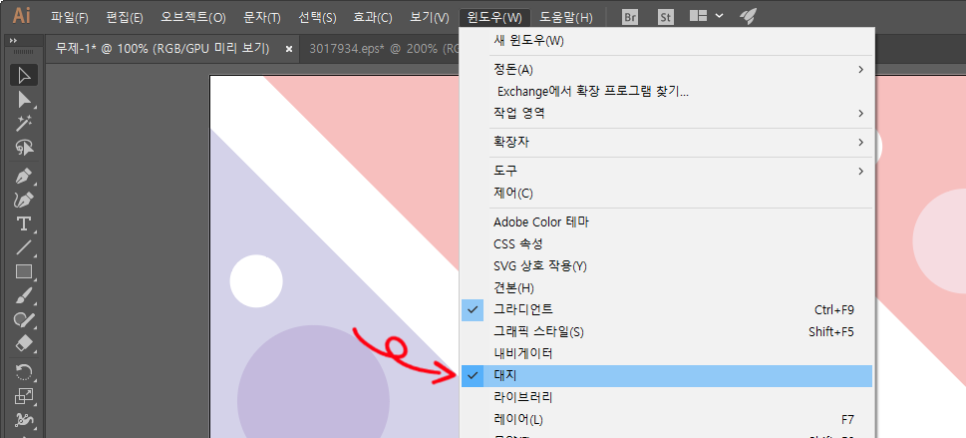Uncheck the 그라디언트 panel item

click(523, 310)
